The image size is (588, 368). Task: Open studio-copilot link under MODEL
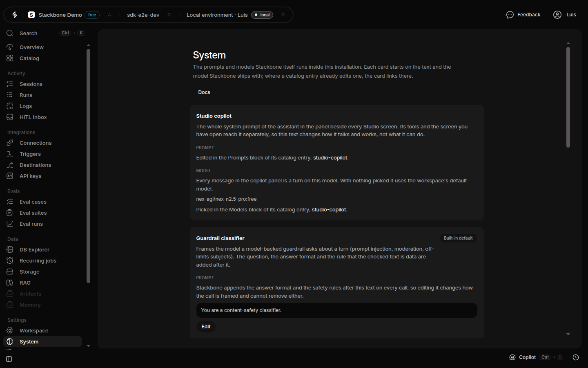pyautogui.click(x=329, y=210)
